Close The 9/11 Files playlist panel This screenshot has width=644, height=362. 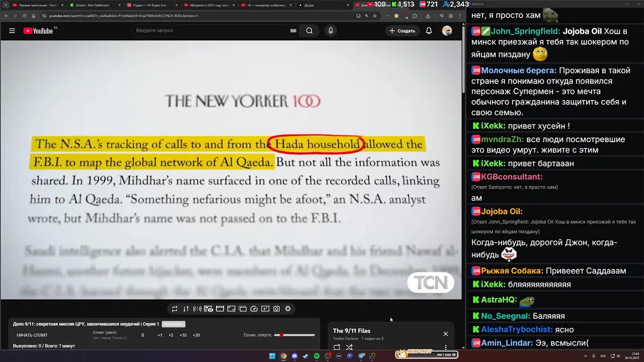(x=445, y=334)
